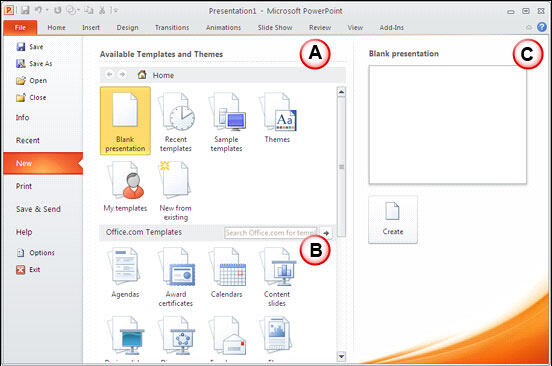
Task: Switch to the Design ribbon tab
Action: point(127,27)
